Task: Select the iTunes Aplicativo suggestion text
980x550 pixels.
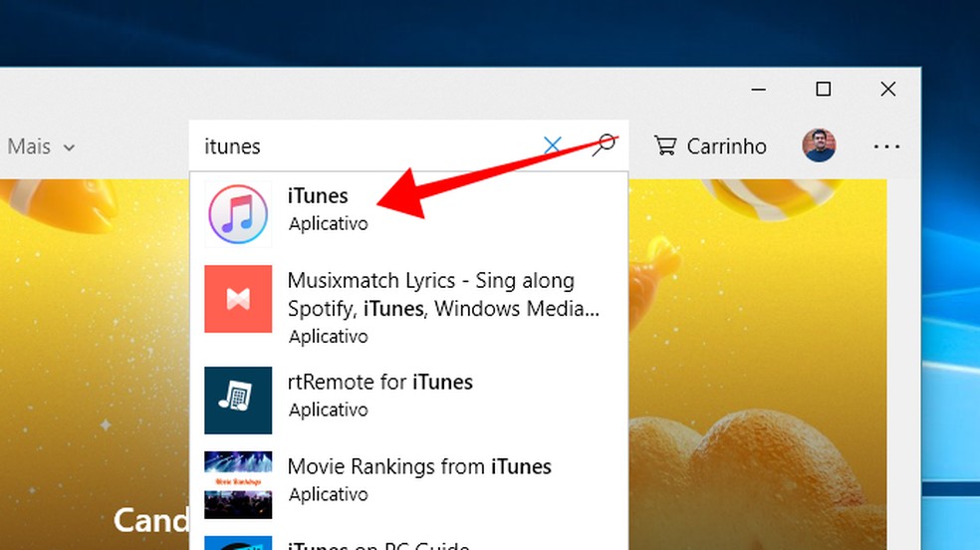Action: tap(328, 209)
